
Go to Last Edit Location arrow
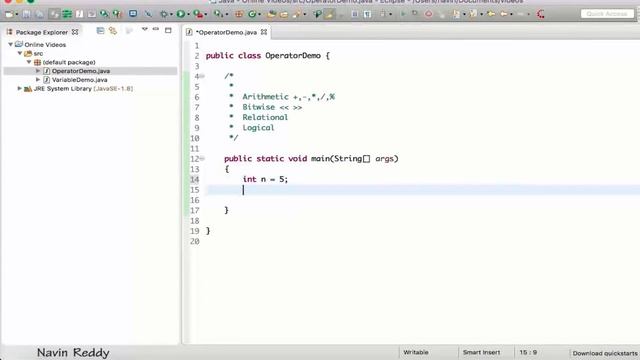(x=491, y=14)
